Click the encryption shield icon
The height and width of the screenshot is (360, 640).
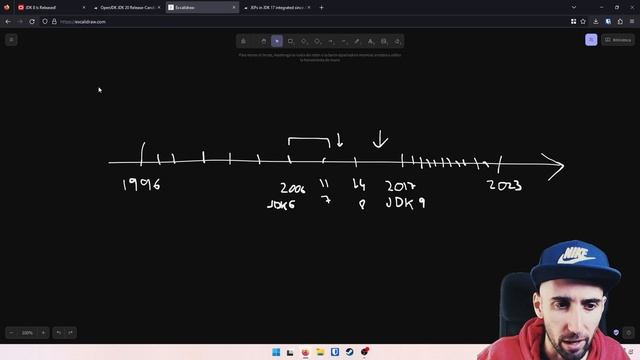pyautogui.click(x=616, y=333)
